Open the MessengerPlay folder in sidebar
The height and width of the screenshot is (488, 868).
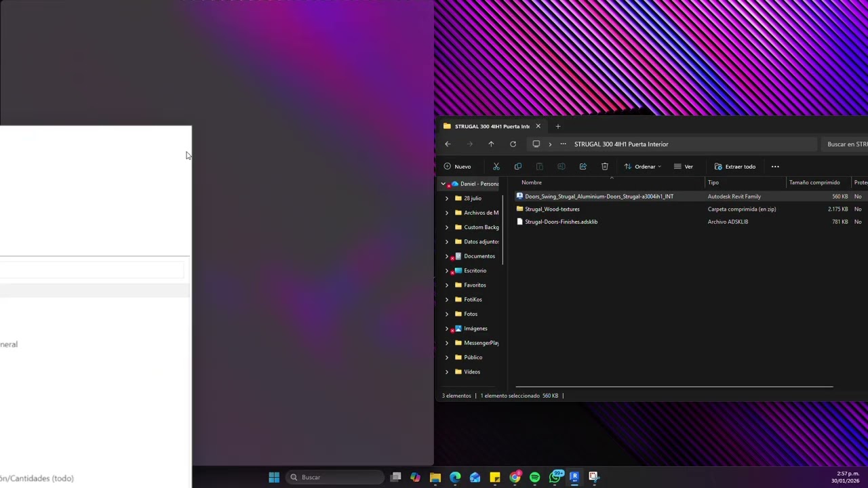(481, 343)
